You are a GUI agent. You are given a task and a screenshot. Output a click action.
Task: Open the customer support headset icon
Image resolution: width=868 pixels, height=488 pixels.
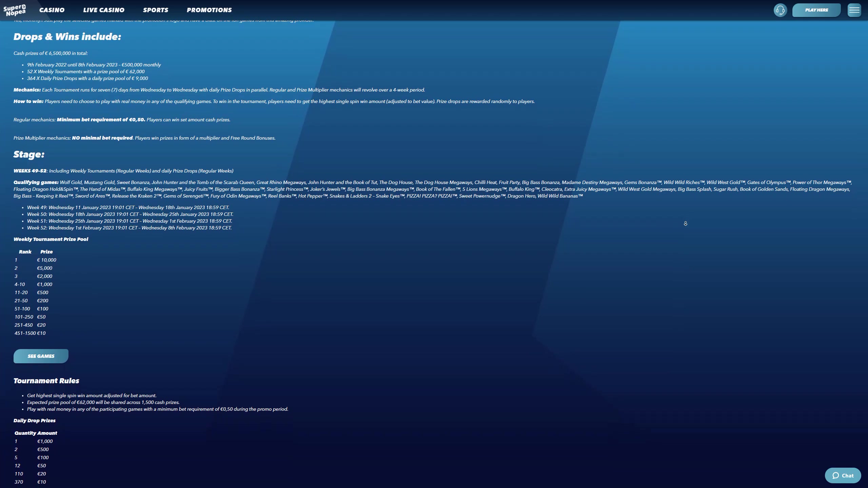(x=780, y=10)
